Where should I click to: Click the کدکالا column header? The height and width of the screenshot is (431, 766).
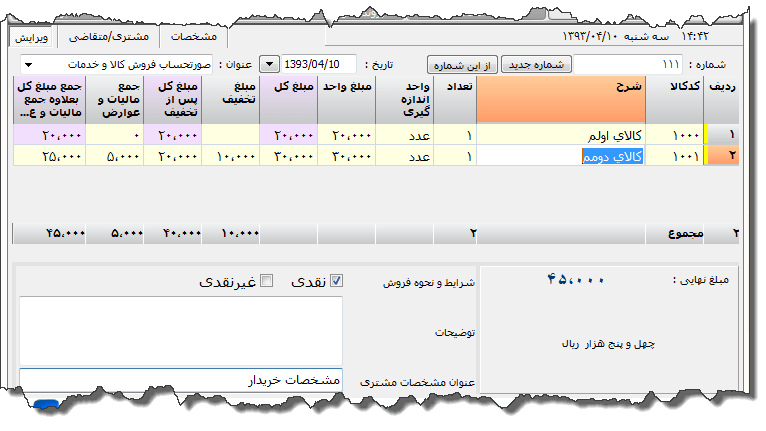pyautogui.click(x=688, y=100)
